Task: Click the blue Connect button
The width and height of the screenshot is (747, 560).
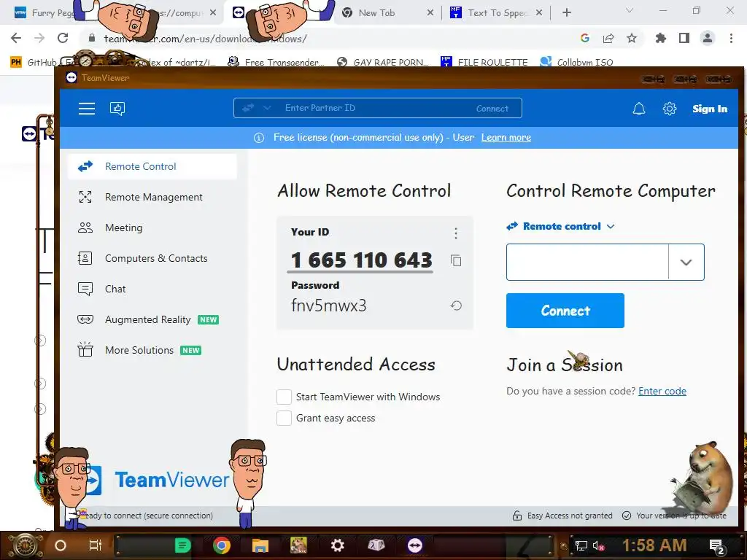Action: click(565, 311)
